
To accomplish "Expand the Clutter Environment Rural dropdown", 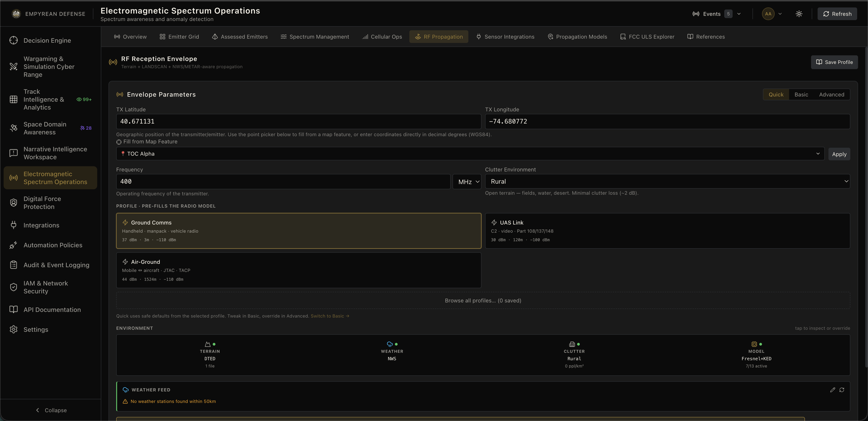I will [668, 181].
